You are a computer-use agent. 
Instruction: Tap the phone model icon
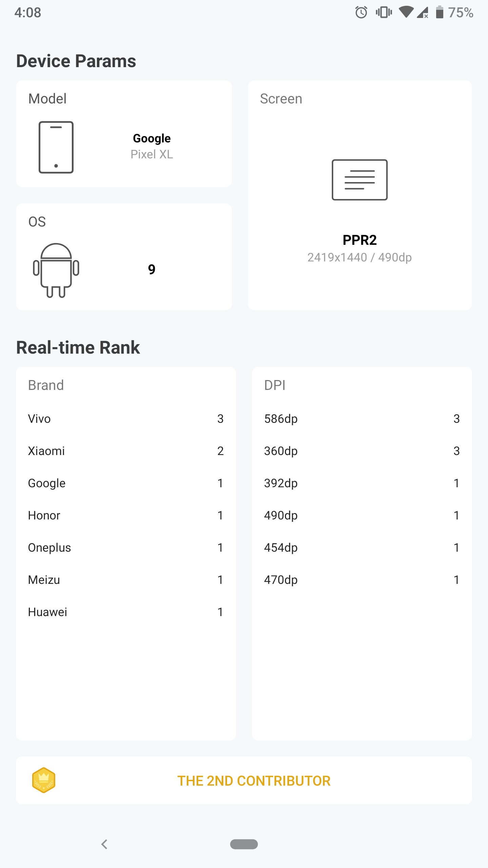pyautogui.click(x=56, y=147)
